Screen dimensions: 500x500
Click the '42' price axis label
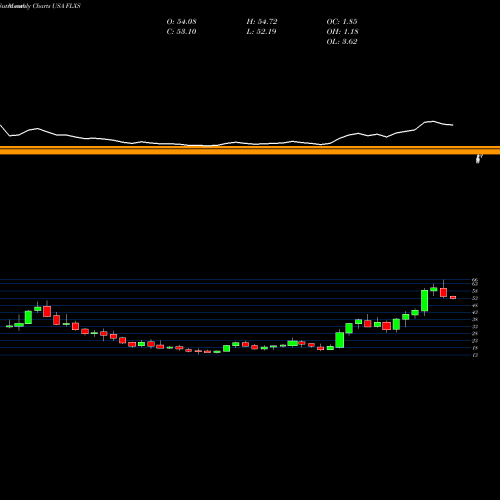pos(475,312)
